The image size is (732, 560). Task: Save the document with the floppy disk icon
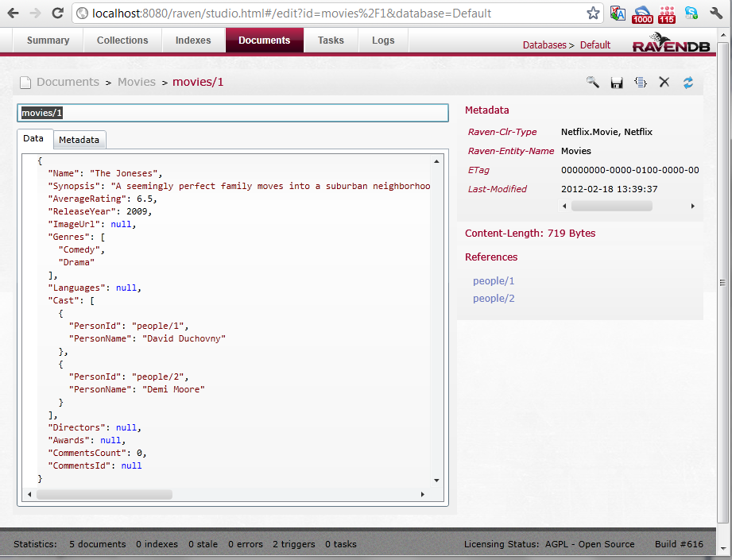click(x=617, y=83)
